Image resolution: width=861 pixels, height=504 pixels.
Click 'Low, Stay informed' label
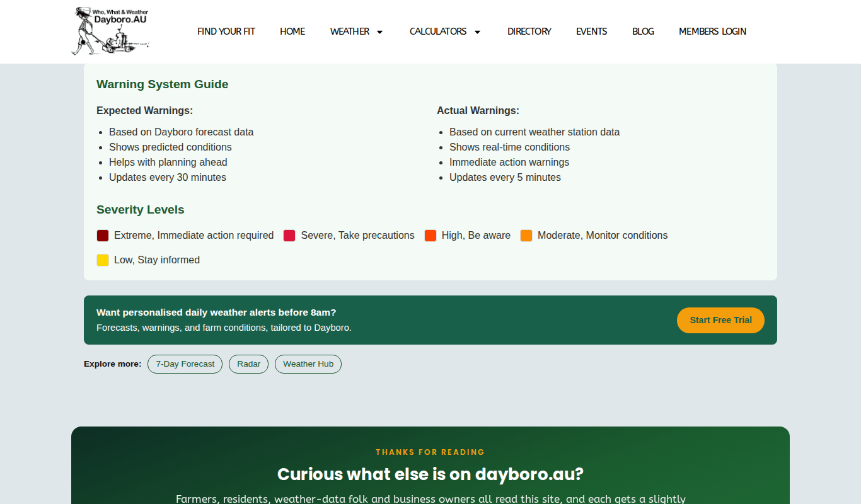[x=157, y=260]
